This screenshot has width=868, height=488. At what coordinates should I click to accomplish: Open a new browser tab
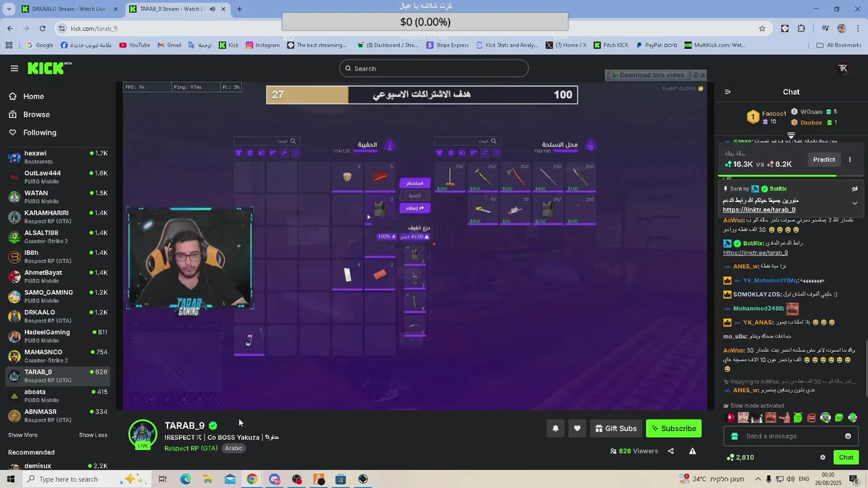(x=239, y=9)
